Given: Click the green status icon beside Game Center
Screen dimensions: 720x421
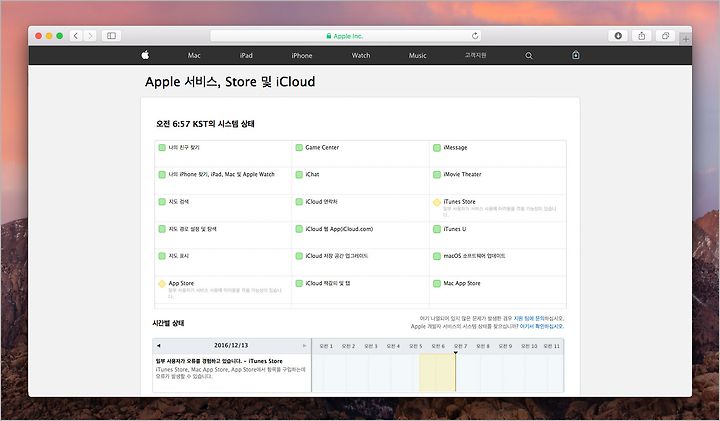Looking at the screenshot, I should [299, 148].
